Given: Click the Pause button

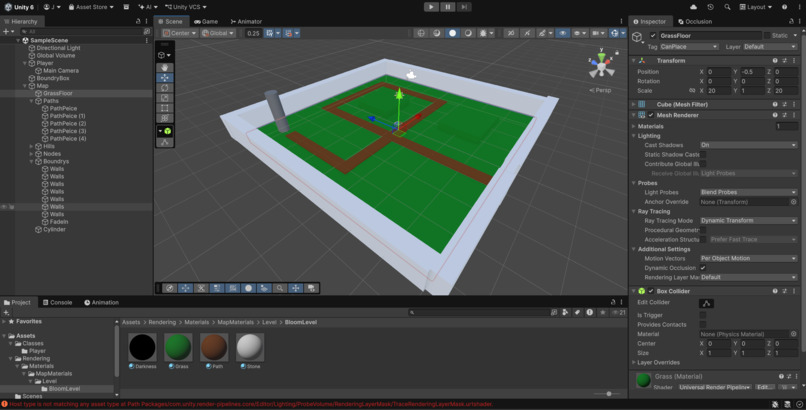Looking at the screenshot, I should click(447, 7).
